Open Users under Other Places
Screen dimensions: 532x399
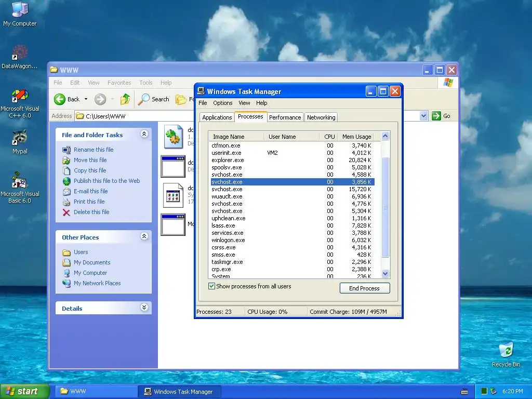coord(81,252)
